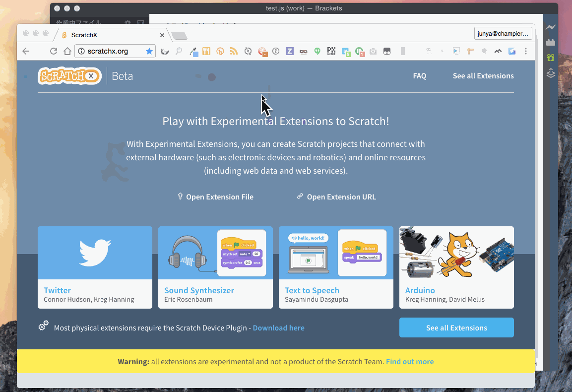
Task: Click the dark goggles extension icon
Action: tap(387, 52)
